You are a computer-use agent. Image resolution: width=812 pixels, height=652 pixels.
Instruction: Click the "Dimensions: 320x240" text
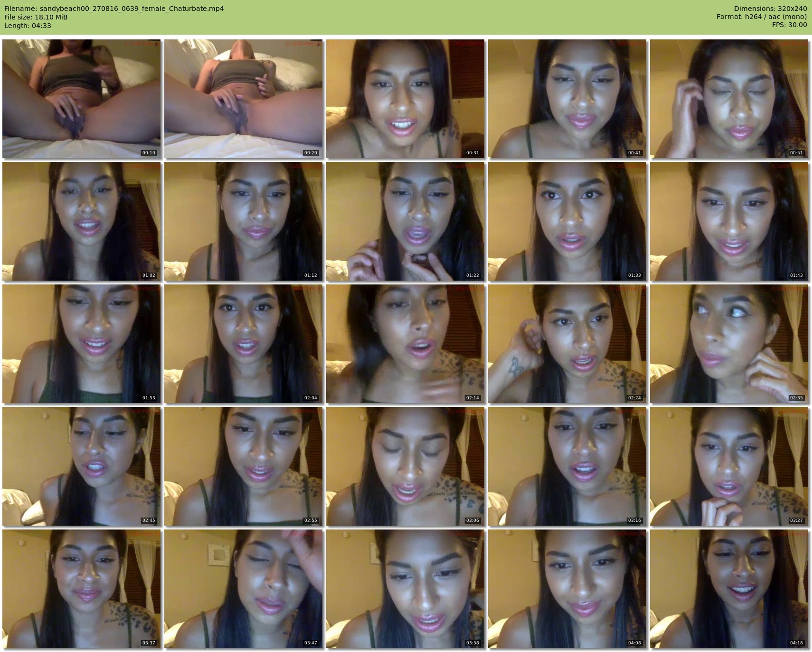[x=770, y=9]
